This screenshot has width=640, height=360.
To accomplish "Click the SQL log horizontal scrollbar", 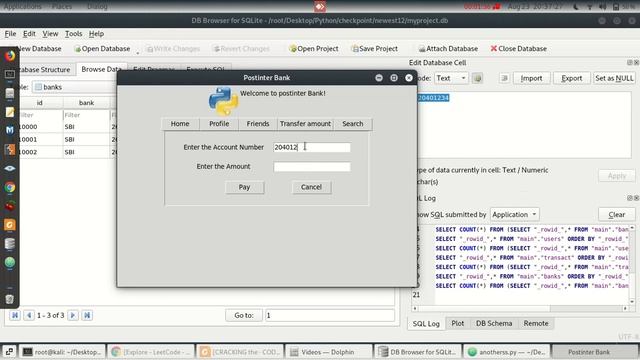I will (520, 309).
